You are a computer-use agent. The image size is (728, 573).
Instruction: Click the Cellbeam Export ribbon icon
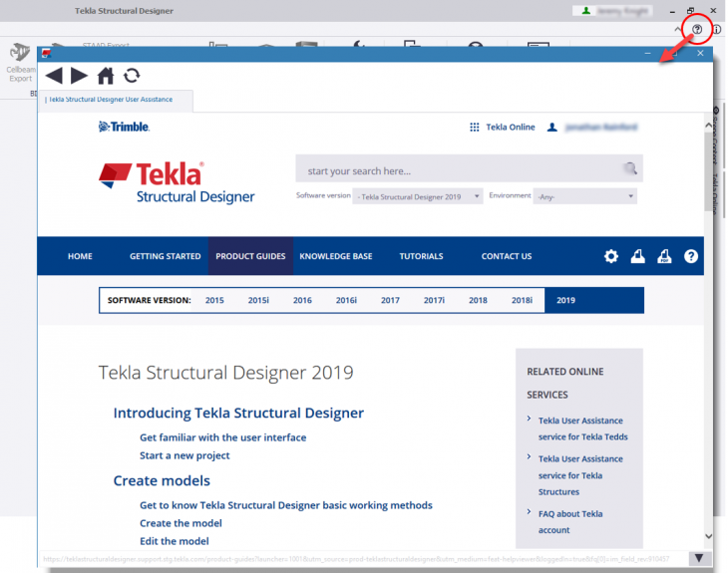coord(20,63)
